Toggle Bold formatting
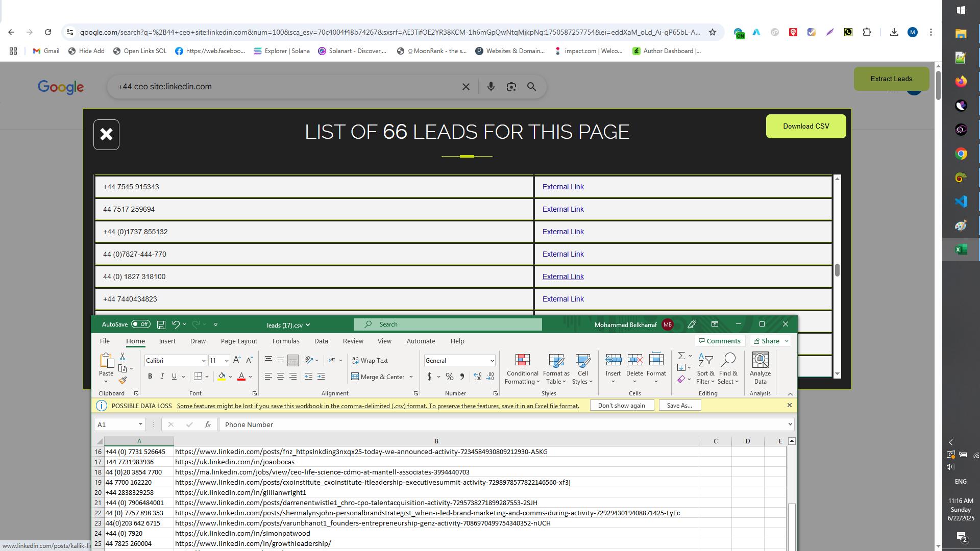This screenshot has width=980, height=551. 150,377
